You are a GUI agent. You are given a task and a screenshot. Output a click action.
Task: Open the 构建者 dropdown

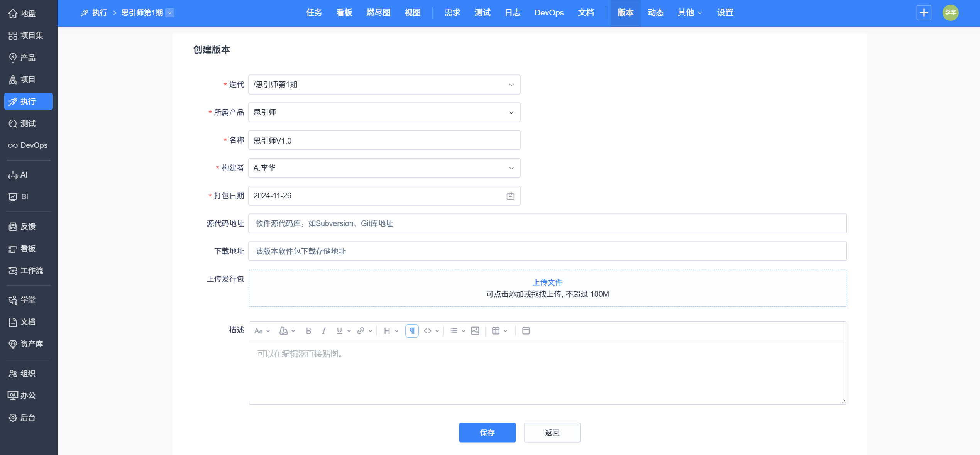pyautogui.click(x=511, y=168)
